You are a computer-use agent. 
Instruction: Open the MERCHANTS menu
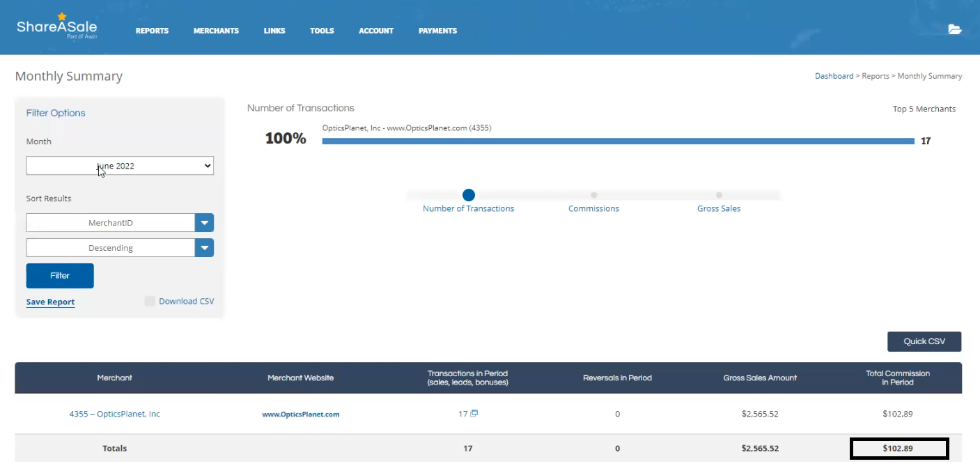pos(216,31)
